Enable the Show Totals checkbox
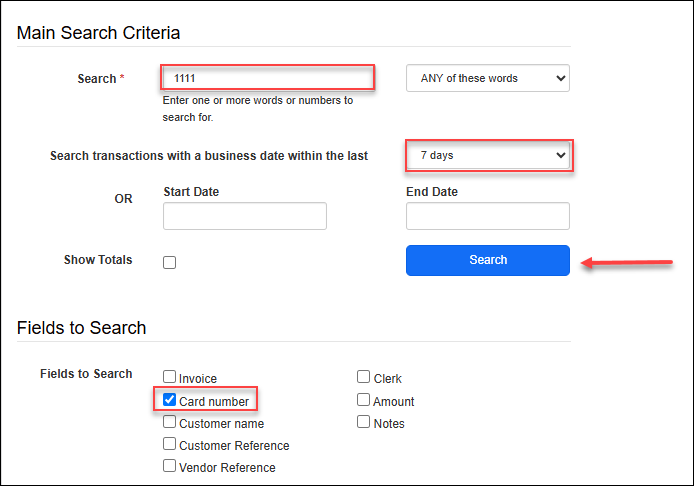The height and width of the screenshot is (486, 694). pos(170,262)
